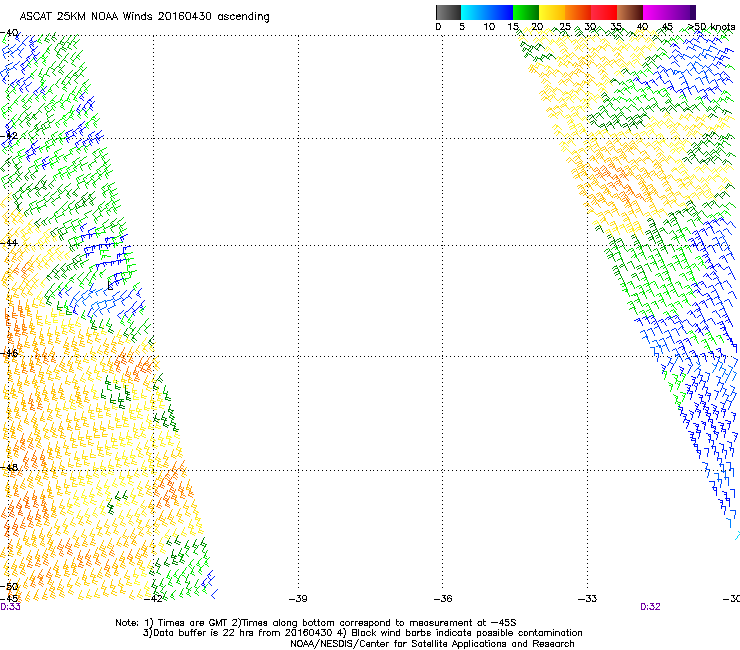The image size is (740, 650).
Task: Click the >50 knots legend label
Action: pyautogui.click(x=711, y=27)
